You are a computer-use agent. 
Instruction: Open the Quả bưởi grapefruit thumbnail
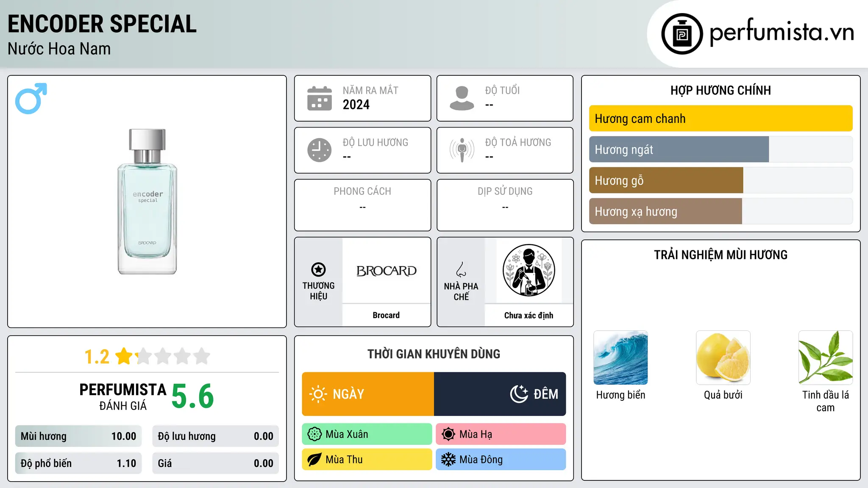click(723, 358)
